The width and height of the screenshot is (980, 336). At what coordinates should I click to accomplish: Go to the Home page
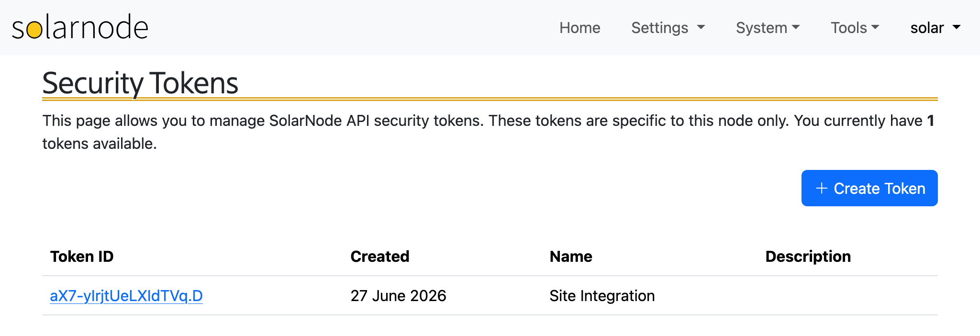[580, 28]
